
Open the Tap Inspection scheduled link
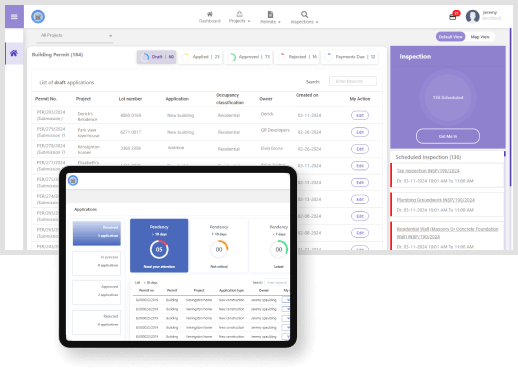pyautogui.click(x=428, y=171)
